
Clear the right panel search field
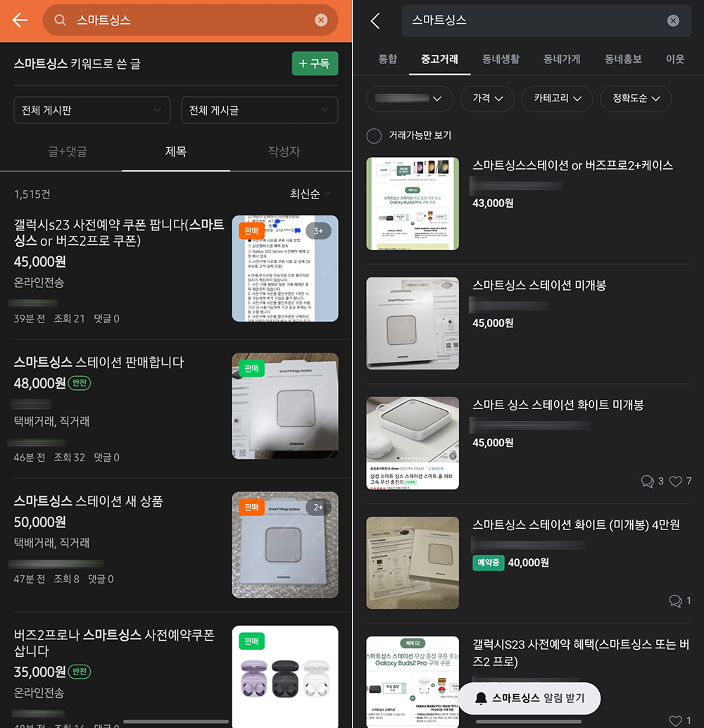tap(673, 20)
